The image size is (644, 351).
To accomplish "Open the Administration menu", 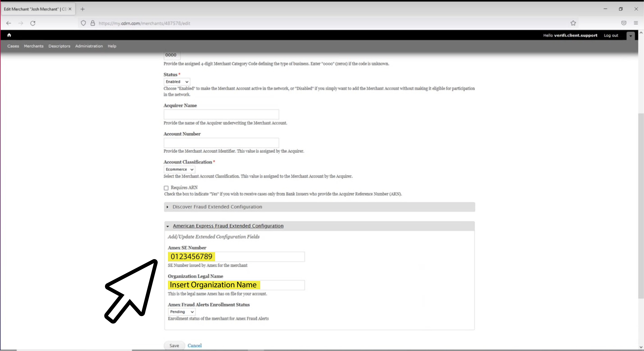I will point(89,46).
